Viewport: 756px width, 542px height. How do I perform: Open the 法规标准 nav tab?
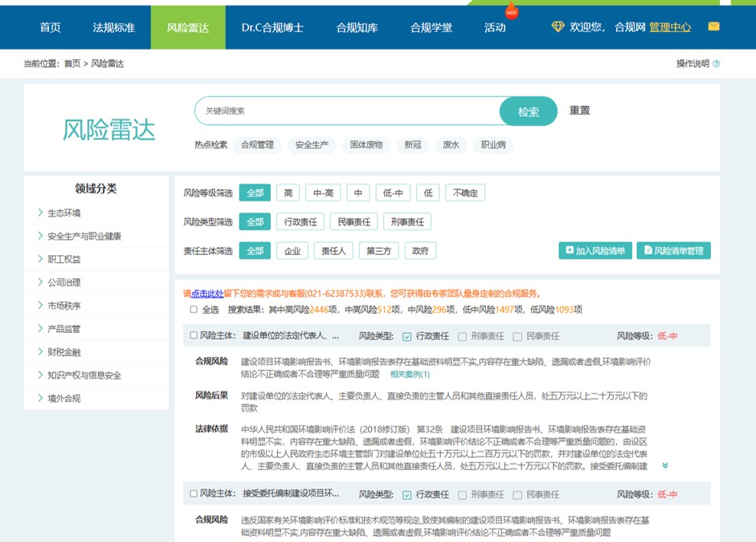[114, 28]
